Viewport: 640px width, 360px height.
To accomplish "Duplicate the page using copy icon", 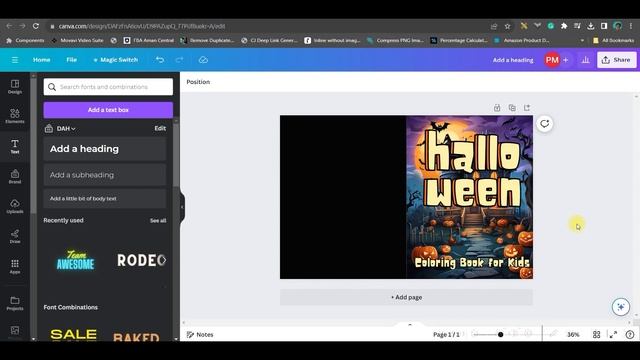I will 512,108.
